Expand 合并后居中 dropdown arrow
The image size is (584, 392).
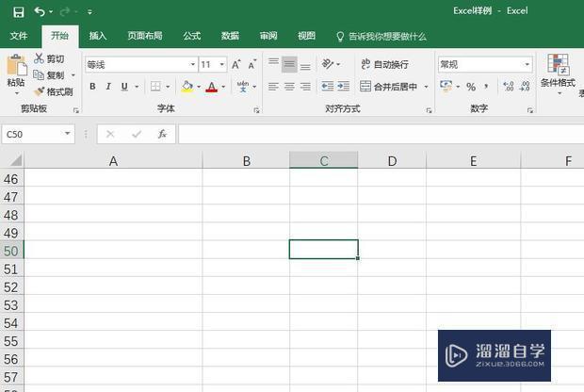tap(426, 87)
